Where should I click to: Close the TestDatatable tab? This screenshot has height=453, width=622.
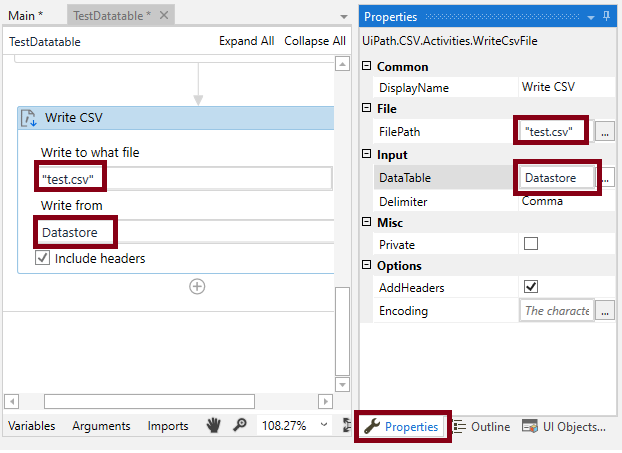click(x=165, y=15)
